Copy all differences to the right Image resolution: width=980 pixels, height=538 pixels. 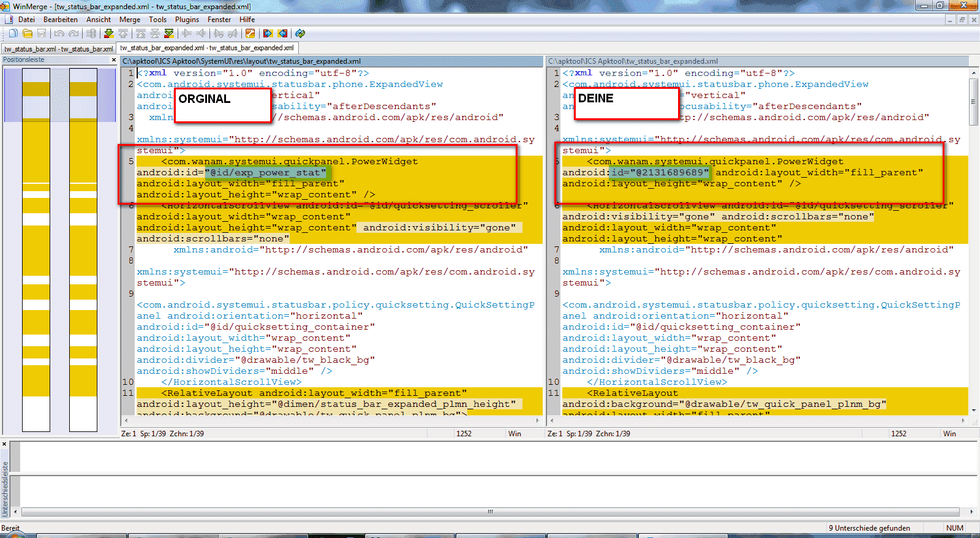pyautogui.click(x=268, y=33)
